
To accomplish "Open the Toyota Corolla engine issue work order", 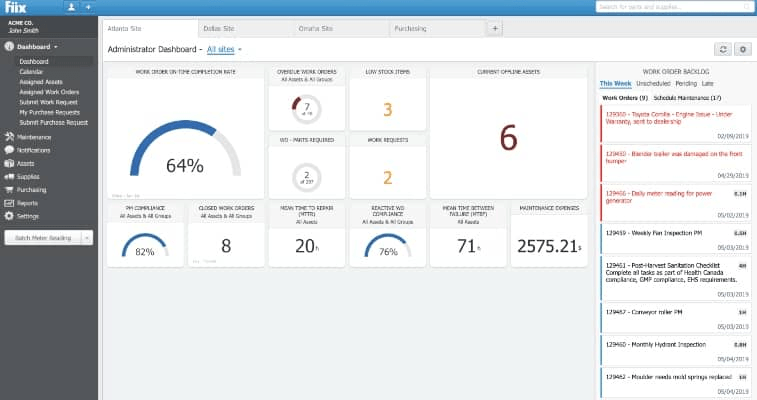I will tap(675, 124).
